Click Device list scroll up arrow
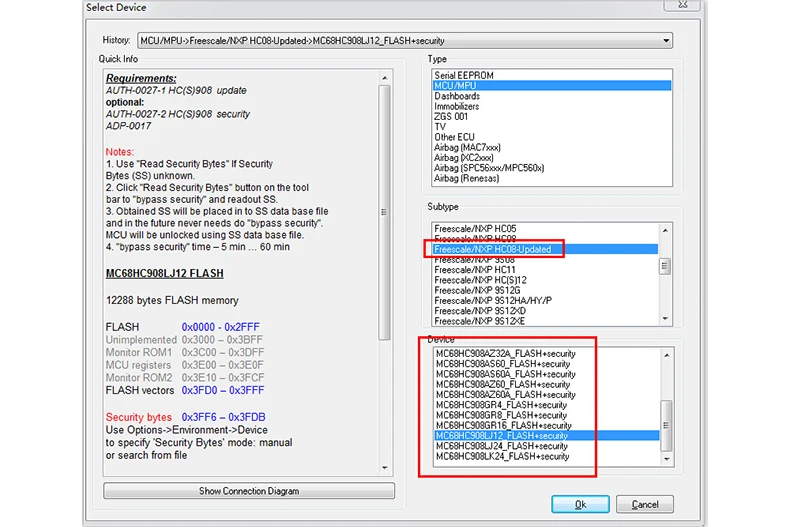This screenshot has height=527, width=790. pos(667,355)
